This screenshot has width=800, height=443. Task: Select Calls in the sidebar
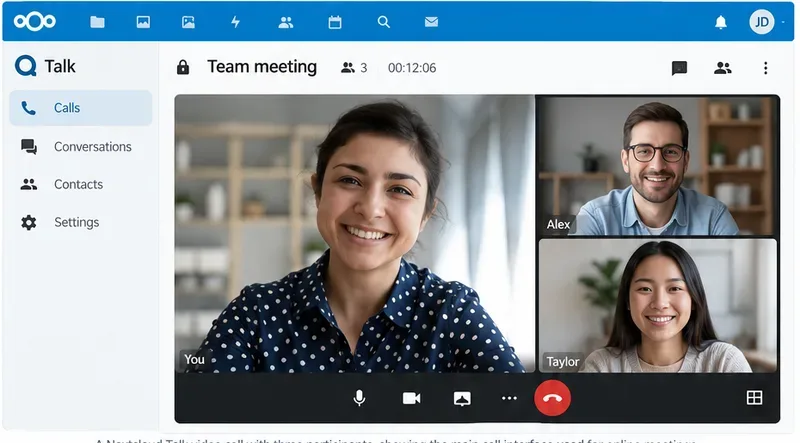click(x=81, y=108)
